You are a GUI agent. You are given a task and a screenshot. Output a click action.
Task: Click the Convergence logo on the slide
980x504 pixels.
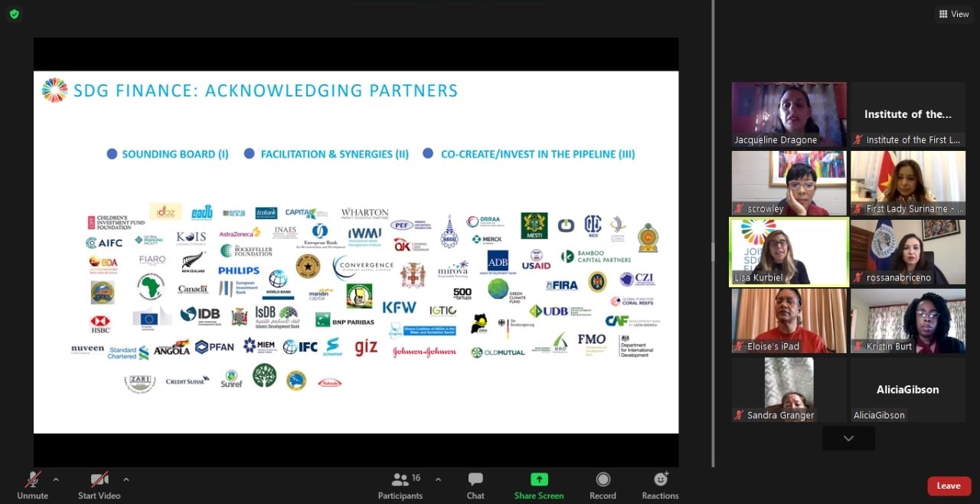[363, 267]
